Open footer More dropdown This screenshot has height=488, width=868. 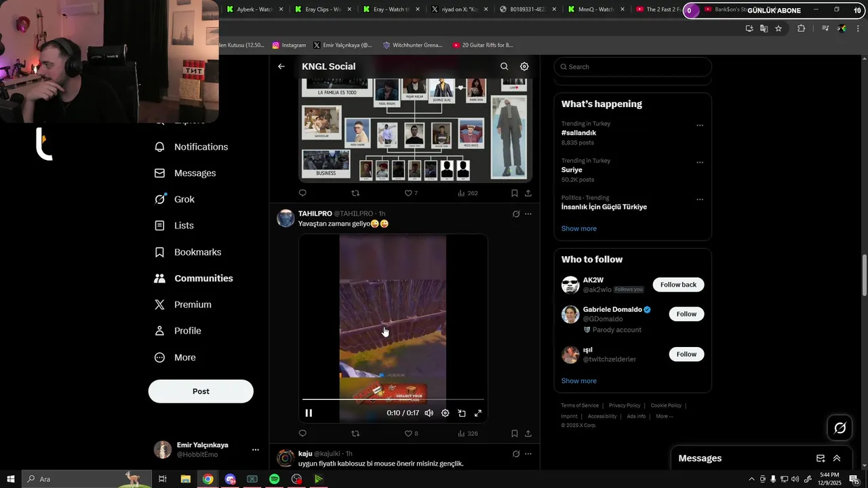(x=665, y=416)
